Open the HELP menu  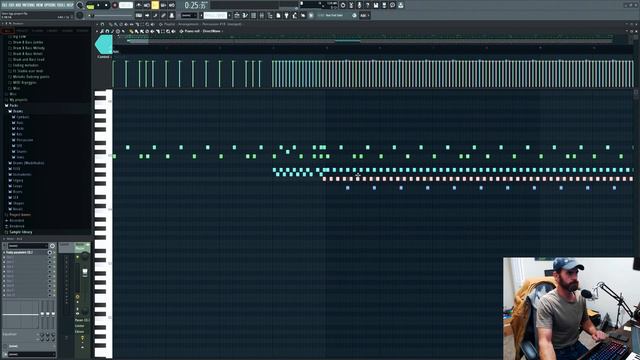[69, 5]
